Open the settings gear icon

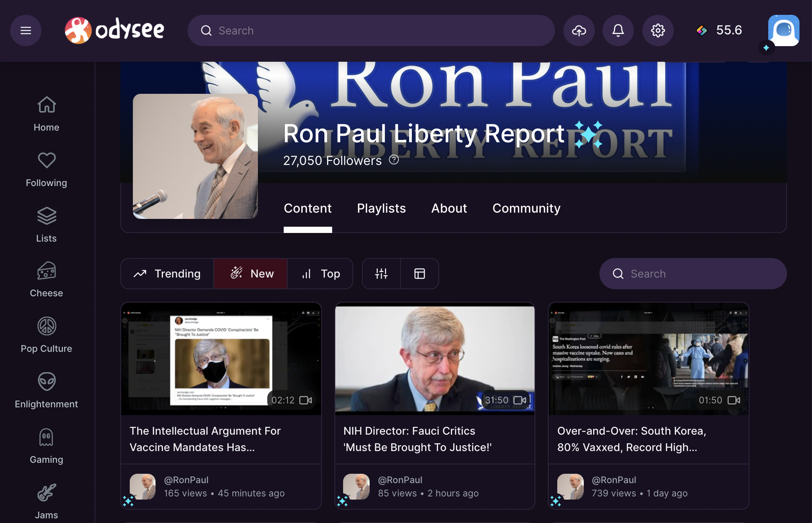(x=658, y=30)
